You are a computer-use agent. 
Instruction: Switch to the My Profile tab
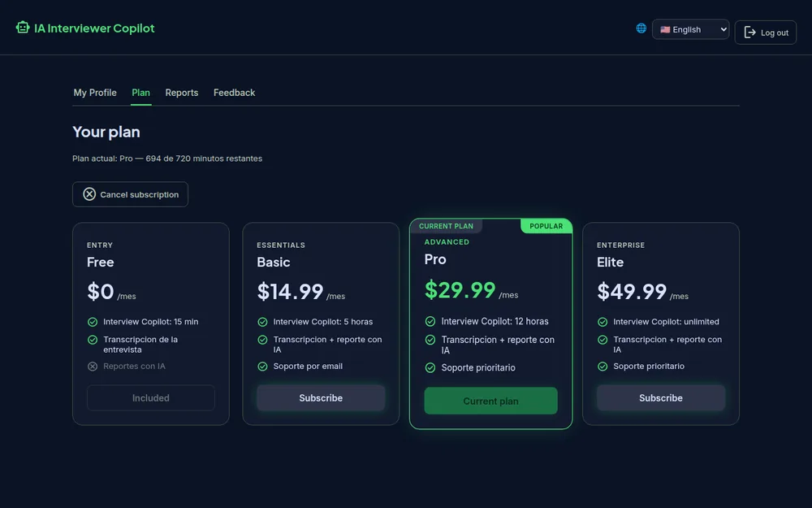pyautogui.click(x=95, y=93)
